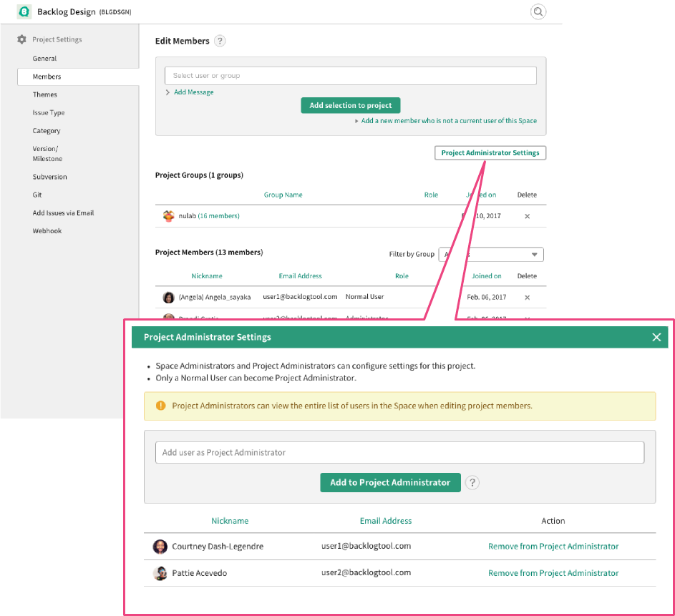Image resolution: width=675 pixels, height=616 pixels.
Task: Remove Courtney Dash-Legendre from Project Administrator
Action: (x=553, y=547)
